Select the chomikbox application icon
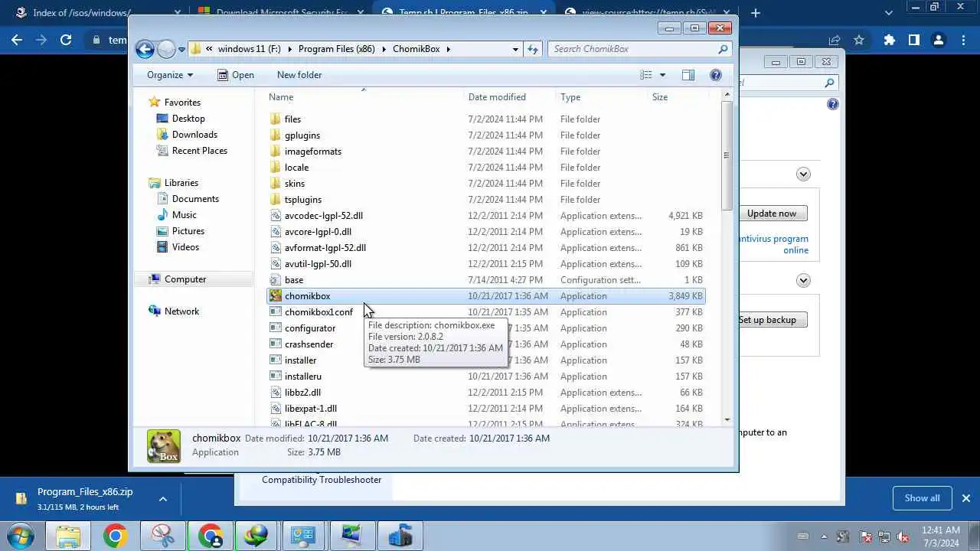 coord(276,296)
